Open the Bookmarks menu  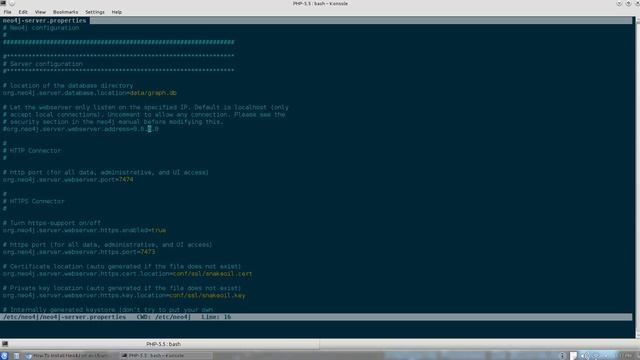[x=65, y=12]
